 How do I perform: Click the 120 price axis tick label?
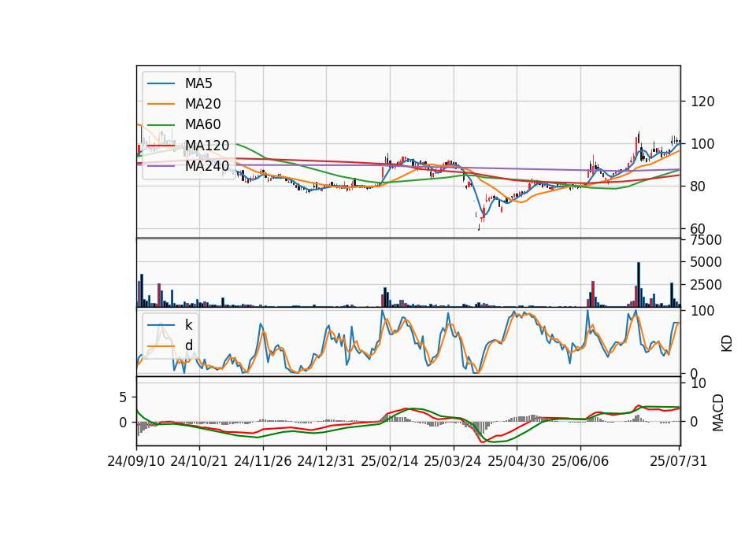click(703, 102)
